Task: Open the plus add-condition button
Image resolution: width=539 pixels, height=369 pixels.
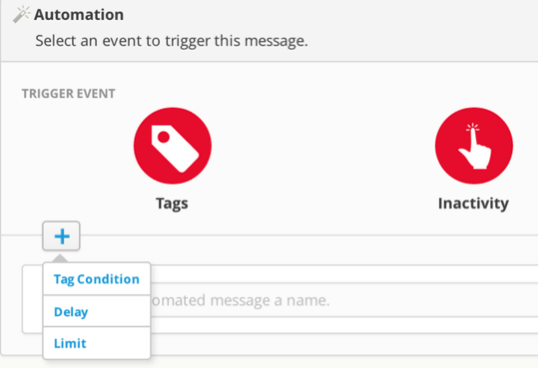Action: click(62, 236)
